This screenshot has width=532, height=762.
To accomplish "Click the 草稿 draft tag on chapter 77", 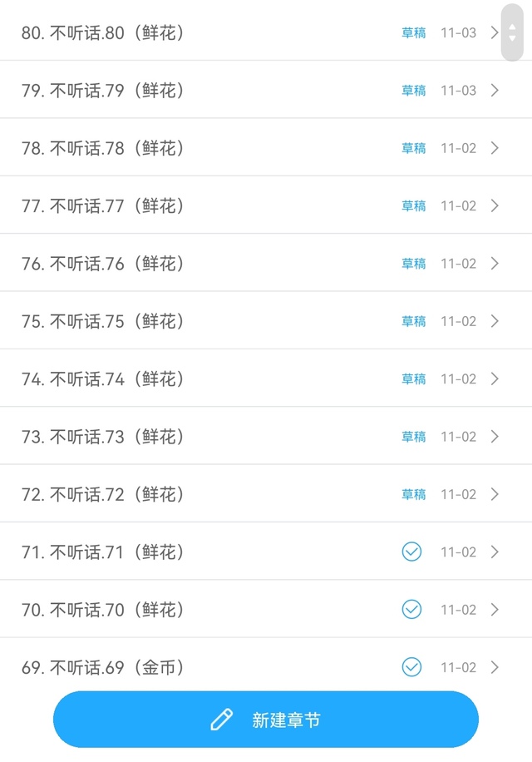I will [414, 206].
